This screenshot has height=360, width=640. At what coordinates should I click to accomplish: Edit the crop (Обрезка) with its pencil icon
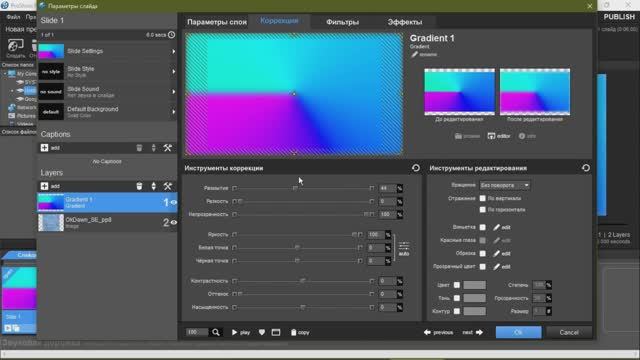coord(496,253)
